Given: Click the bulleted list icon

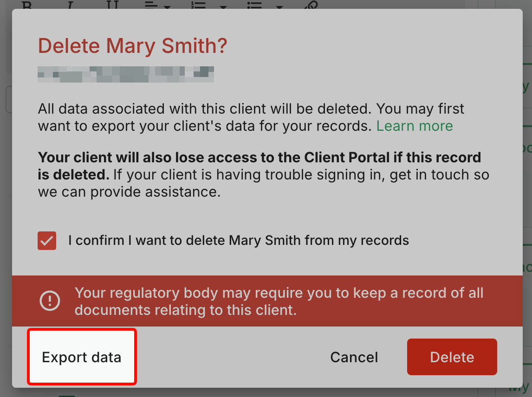Looking at the screenshot, I should [x=254, y=5].
